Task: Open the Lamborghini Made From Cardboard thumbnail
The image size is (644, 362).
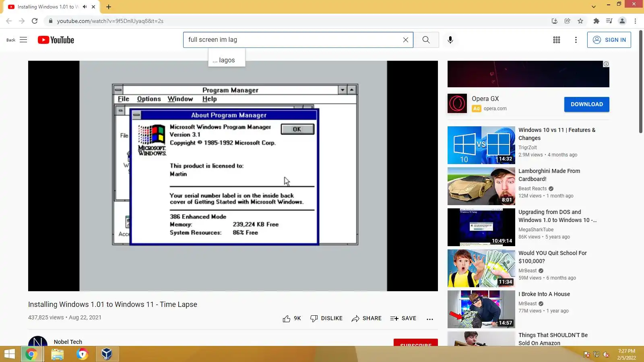Action: point(481,186)
